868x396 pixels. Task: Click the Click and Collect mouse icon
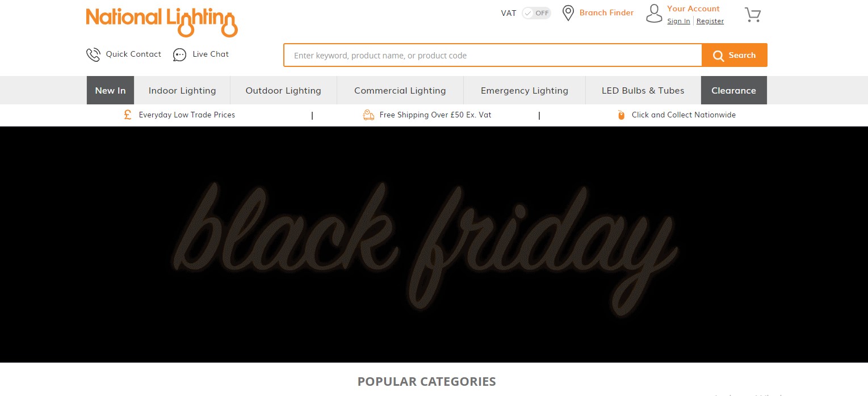621,115
